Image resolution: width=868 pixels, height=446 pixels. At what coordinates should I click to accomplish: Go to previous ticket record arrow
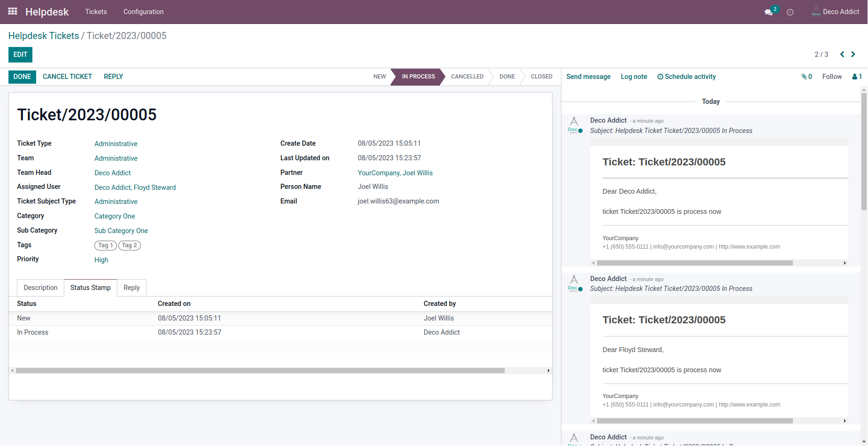click(842, 55)
